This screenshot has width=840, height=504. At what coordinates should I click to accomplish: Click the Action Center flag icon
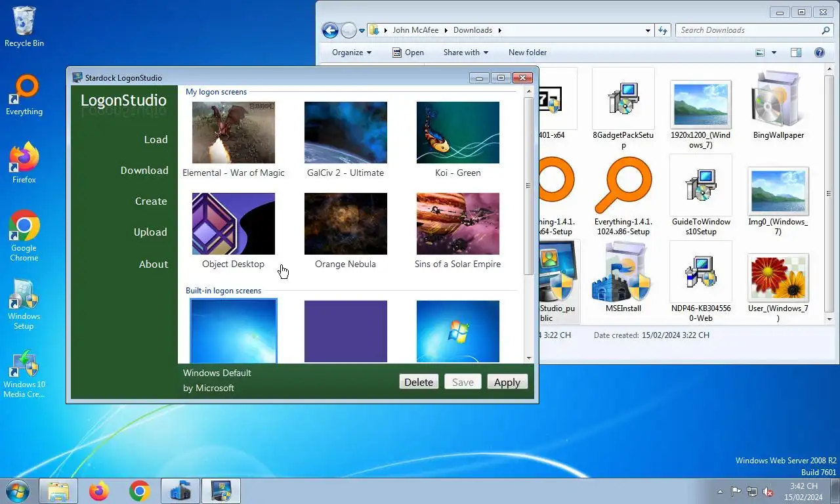736,492
